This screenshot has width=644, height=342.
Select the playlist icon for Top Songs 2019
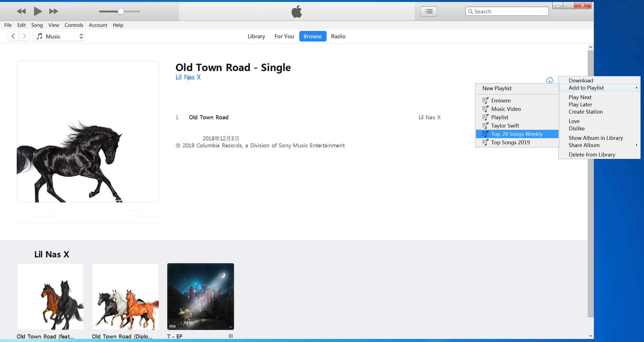(485, 142)
